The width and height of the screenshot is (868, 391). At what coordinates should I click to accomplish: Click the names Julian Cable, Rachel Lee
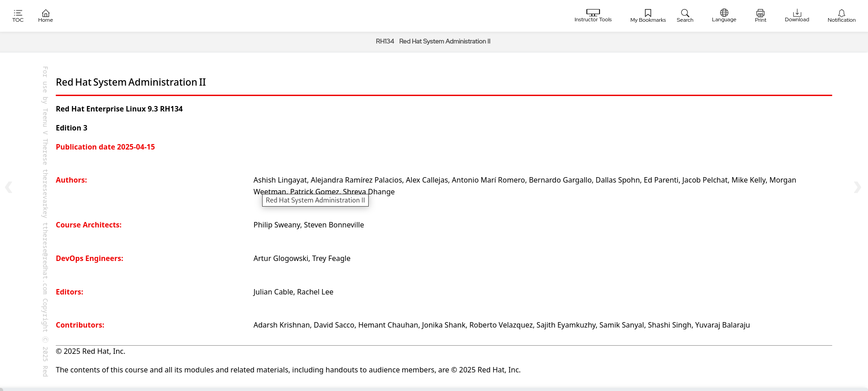[293, 292]
